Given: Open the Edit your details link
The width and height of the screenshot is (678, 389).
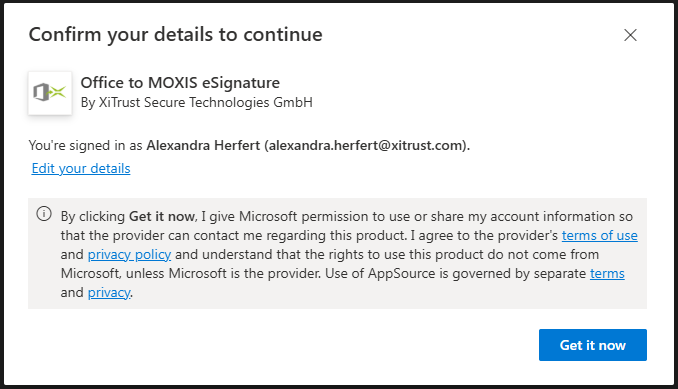Looking at the screenshot, I should pyautogui.click(x=81, y=168).
